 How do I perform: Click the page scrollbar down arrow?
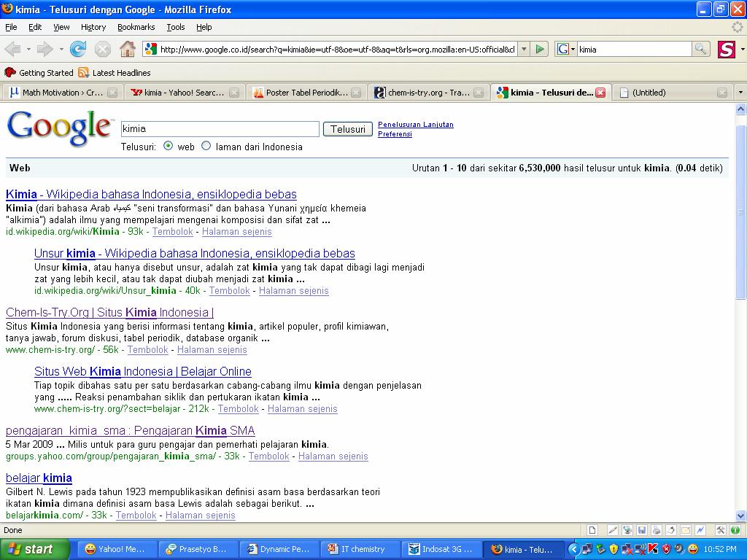(x=740, y=516)
